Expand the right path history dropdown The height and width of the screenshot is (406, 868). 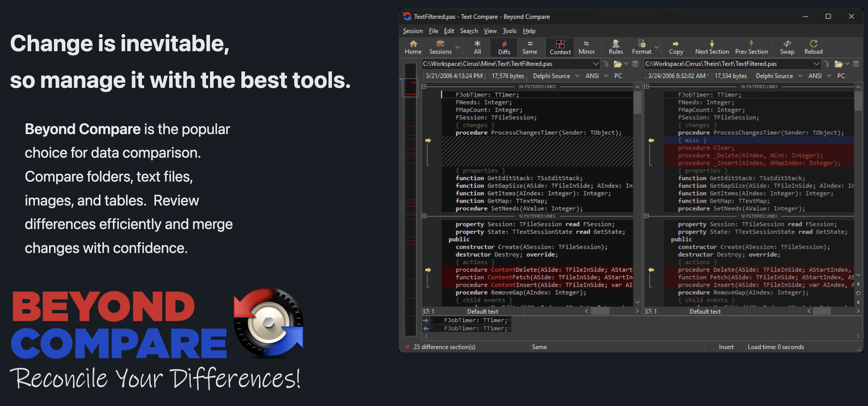[x=816, y=64]
